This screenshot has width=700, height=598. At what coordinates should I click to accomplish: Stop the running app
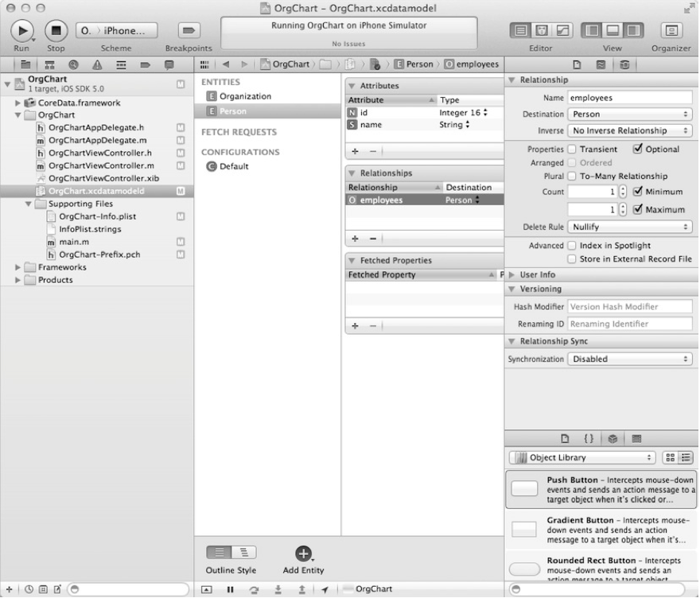pos(56,31)
